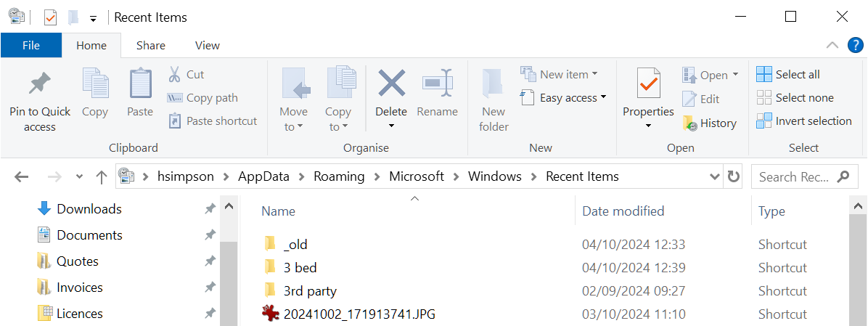868x326 pixels.
Task: Open the Easy access dropdown arrow
Action: 603,97
